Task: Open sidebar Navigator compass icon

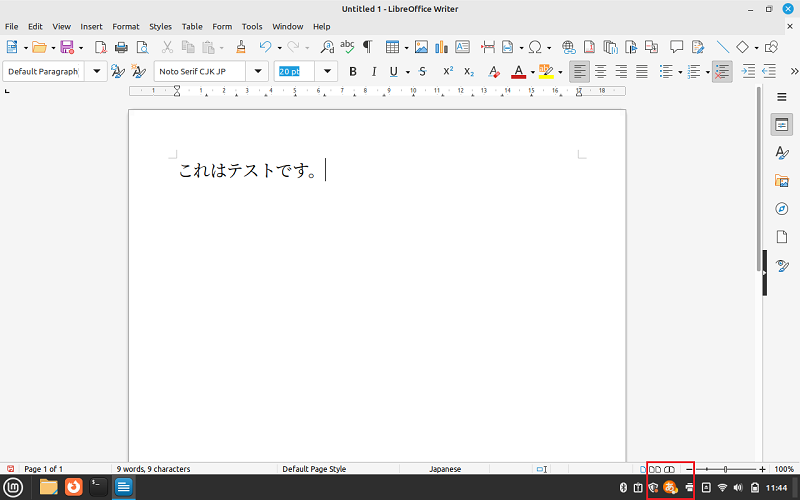Action: click(x=781, y=209)
